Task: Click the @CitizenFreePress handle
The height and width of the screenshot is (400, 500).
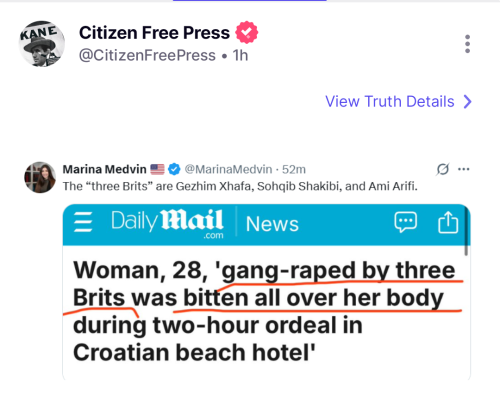Action: 147,55
